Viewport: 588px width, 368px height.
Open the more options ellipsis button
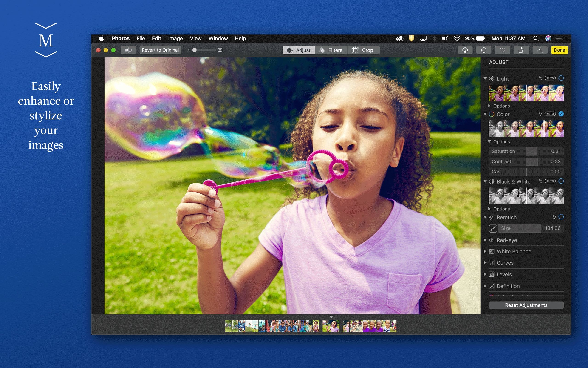click(484, 50)
